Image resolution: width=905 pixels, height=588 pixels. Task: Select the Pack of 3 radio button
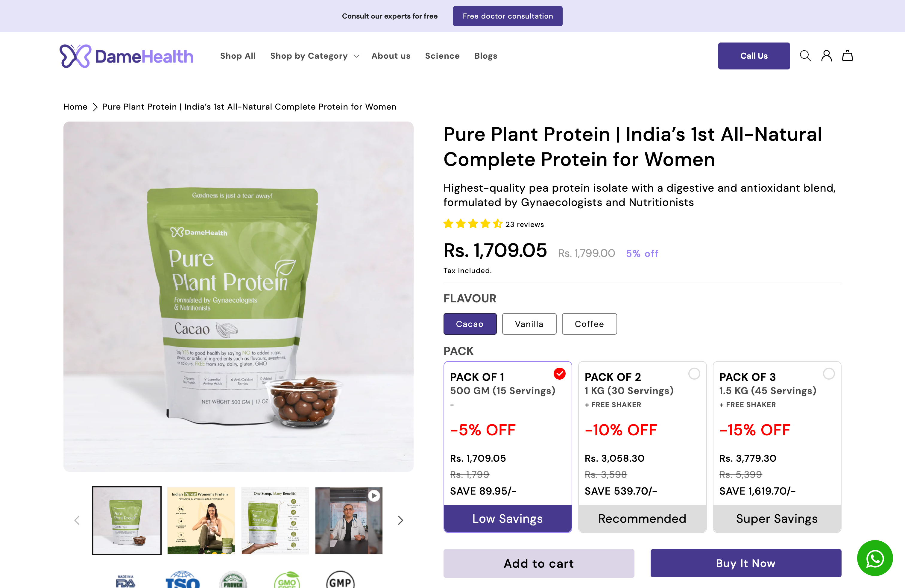pos(829,374)
